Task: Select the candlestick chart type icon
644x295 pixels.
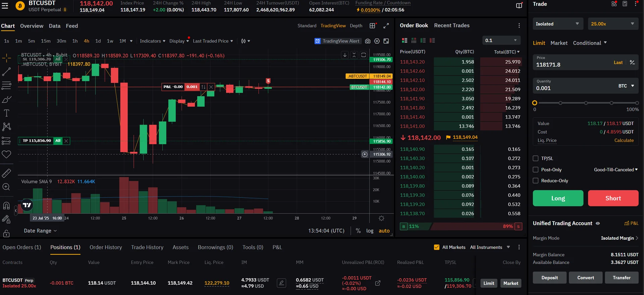Action: coord(244,41)
